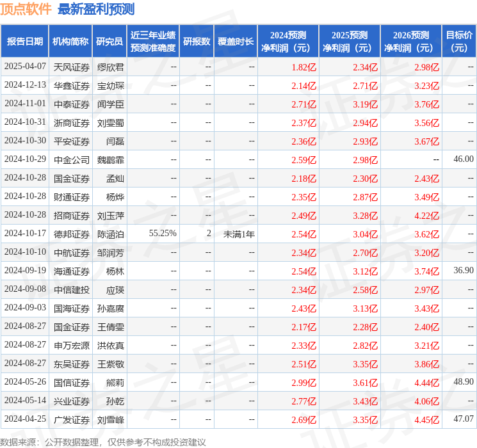Click analyst name 刘雯蜀
Viewport: 477px width, 448px height.
click(110, 123)
